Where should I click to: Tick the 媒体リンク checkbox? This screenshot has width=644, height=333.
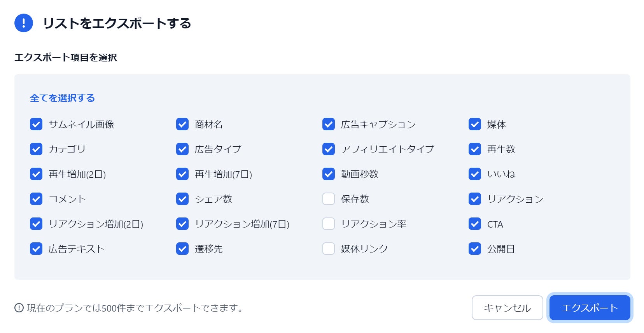(329, 249)
